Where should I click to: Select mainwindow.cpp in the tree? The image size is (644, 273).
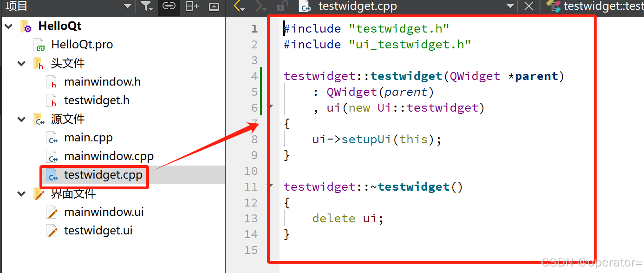[109, 156]
